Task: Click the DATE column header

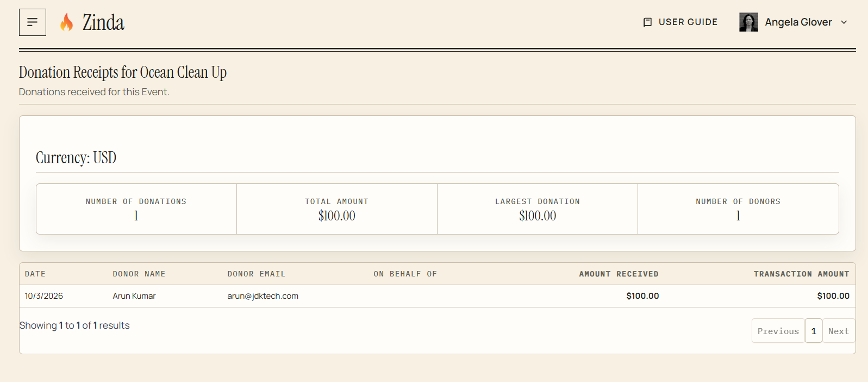Action: (35, 274)
